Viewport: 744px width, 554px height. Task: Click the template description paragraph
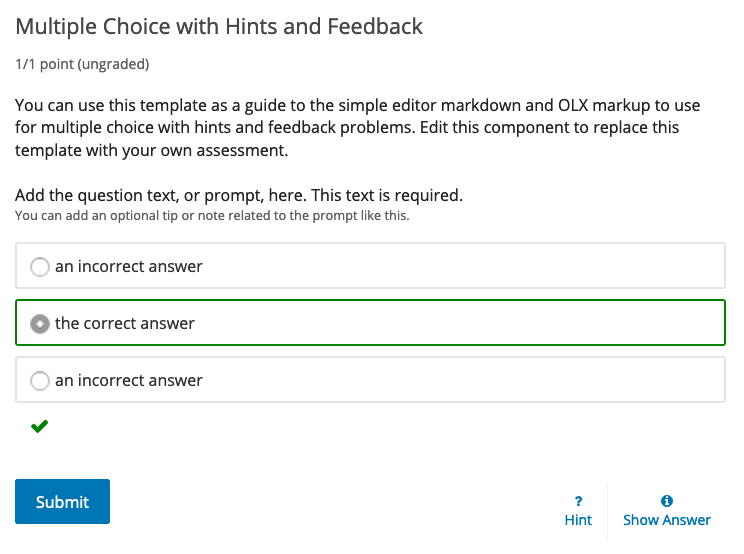click(357, 128)
